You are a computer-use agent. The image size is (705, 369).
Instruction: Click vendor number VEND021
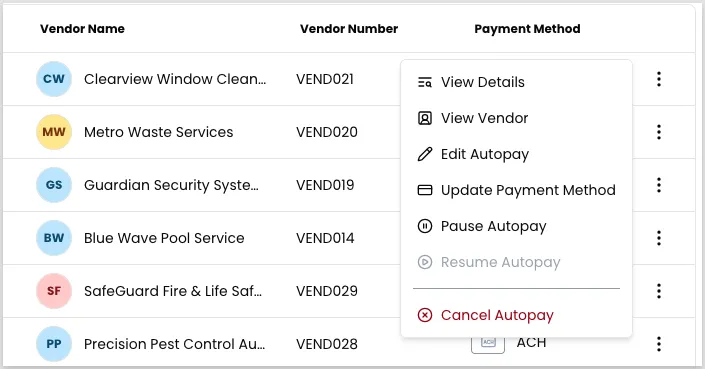click(x=325, y=79)
